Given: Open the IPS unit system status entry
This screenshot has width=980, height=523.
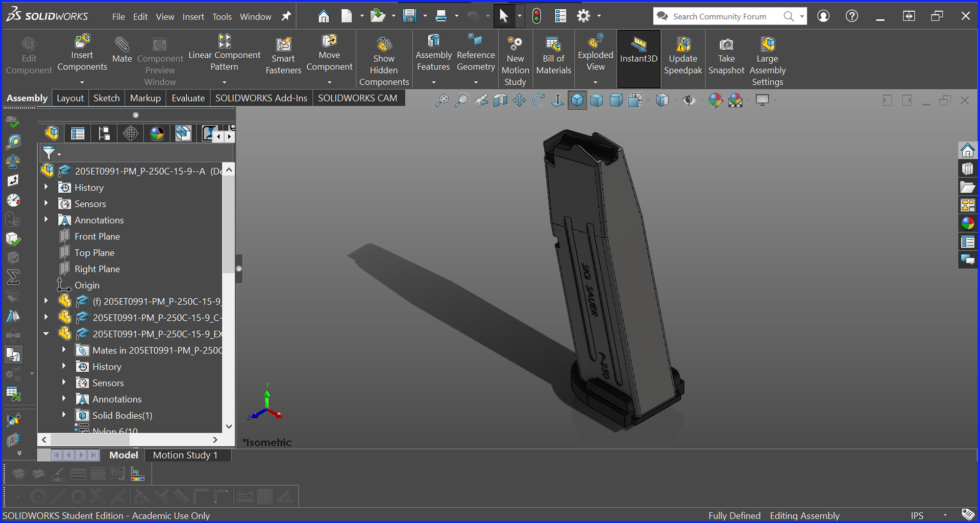Looking at the screenshot, I should pos(917,515).
